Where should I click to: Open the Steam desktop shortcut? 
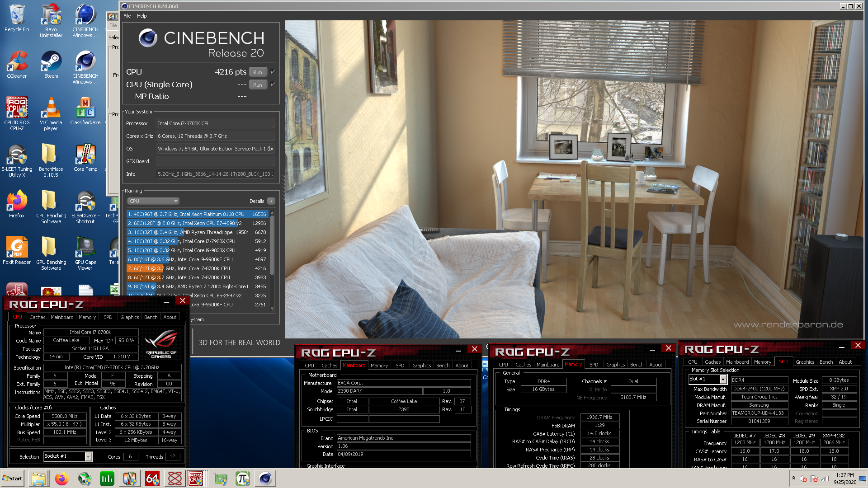(51, 64)
